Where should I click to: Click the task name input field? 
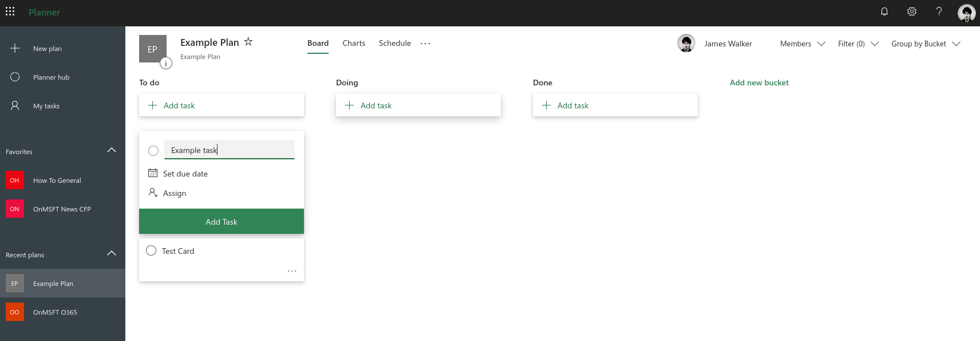230,150
